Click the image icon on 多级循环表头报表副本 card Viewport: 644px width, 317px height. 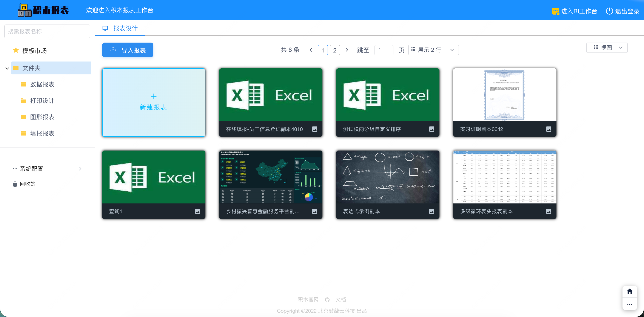click(x=548, y=211)
